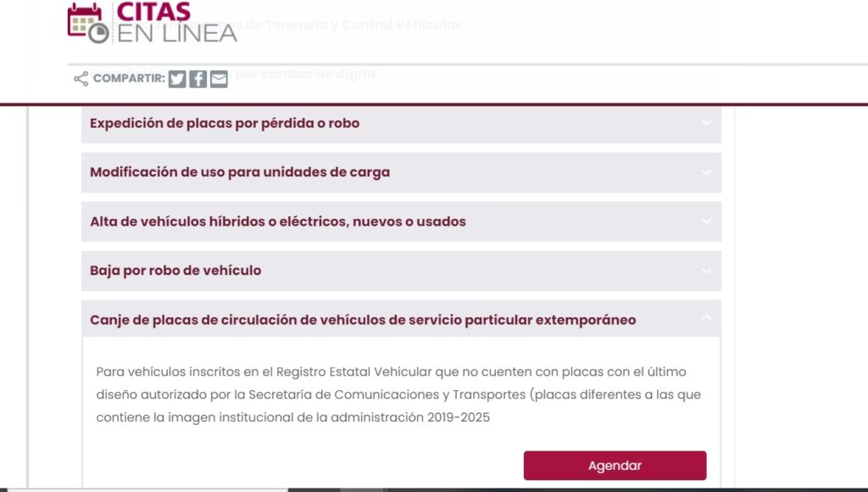Expand chevron for Modificación de uso
This screenshot has height=492, width=868.
[706, 172]
